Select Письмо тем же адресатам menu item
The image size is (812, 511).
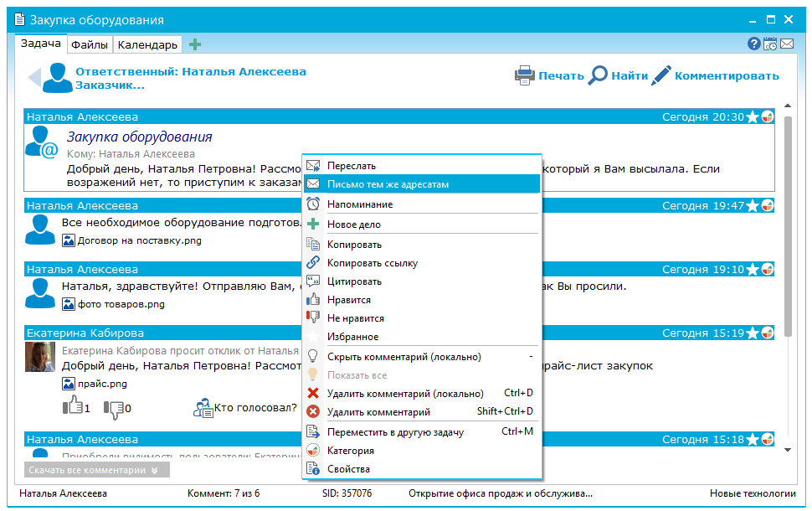[388, 184]
